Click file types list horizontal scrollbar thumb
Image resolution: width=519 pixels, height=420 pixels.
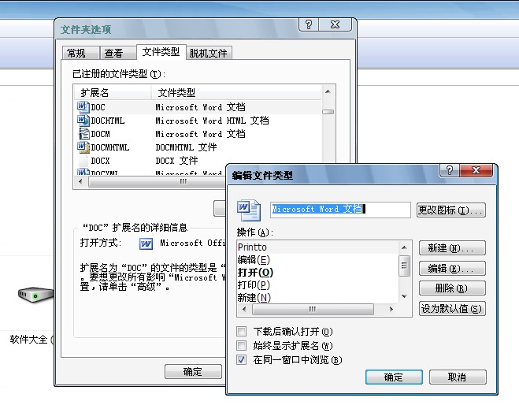pyautogui.click(x=158, y=182)
